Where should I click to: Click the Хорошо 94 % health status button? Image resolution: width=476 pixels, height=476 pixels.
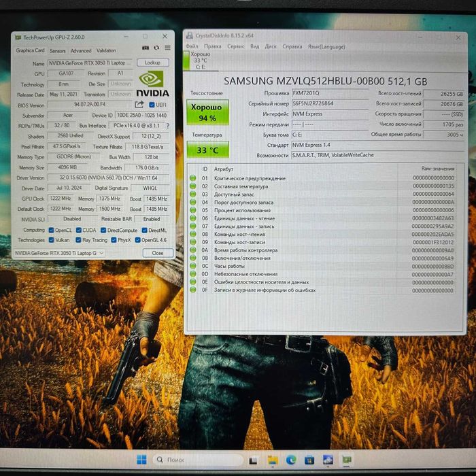[x=207, y=112]
